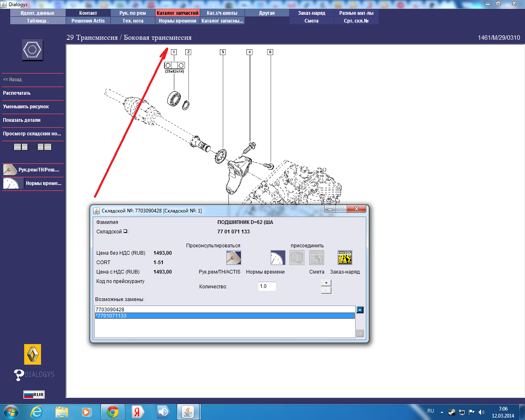
Task: Click the Renault logo
Action: [x=32, y=354]
